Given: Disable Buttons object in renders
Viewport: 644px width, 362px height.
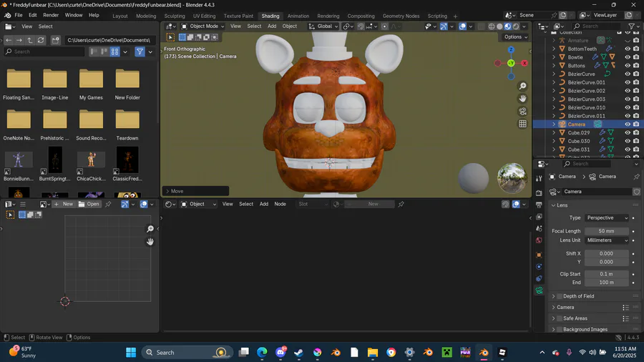Looking at the screenshot, I should (x=636, y=66).
